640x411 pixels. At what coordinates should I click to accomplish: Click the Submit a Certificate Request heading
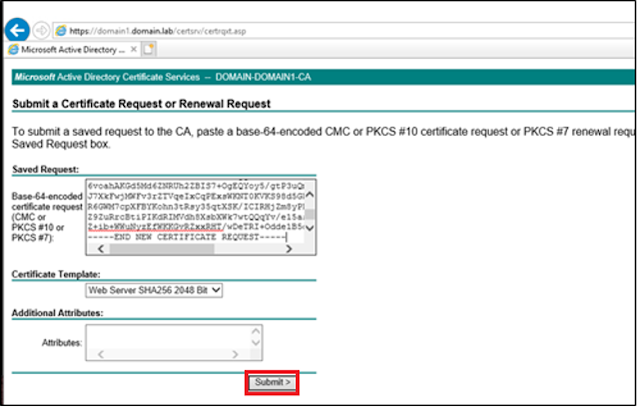tap(141, 104)
